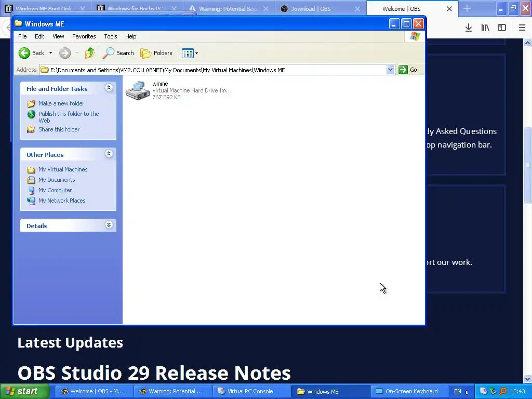Switch to Welcome | OBS taskbar button
The width and height of the screenshot is (532, 399).
[94, 391]
